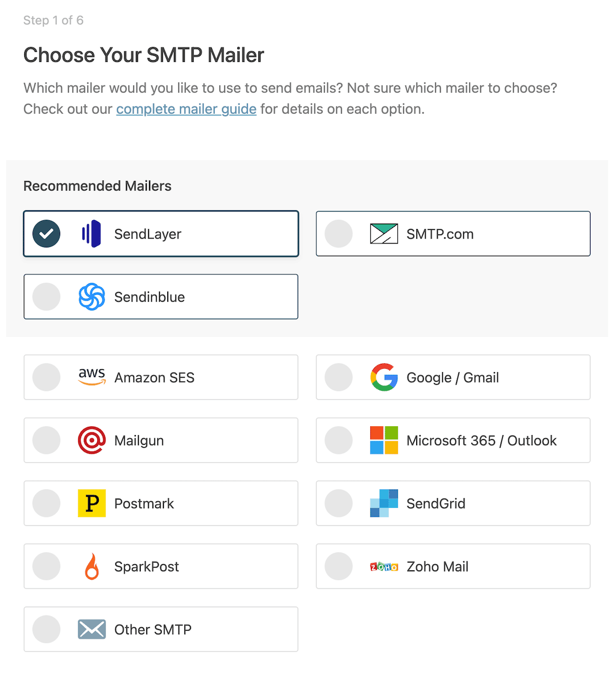
Task: Click the yellow Postmark P logo
Action: pyautogui.click(x=92, y=503)
